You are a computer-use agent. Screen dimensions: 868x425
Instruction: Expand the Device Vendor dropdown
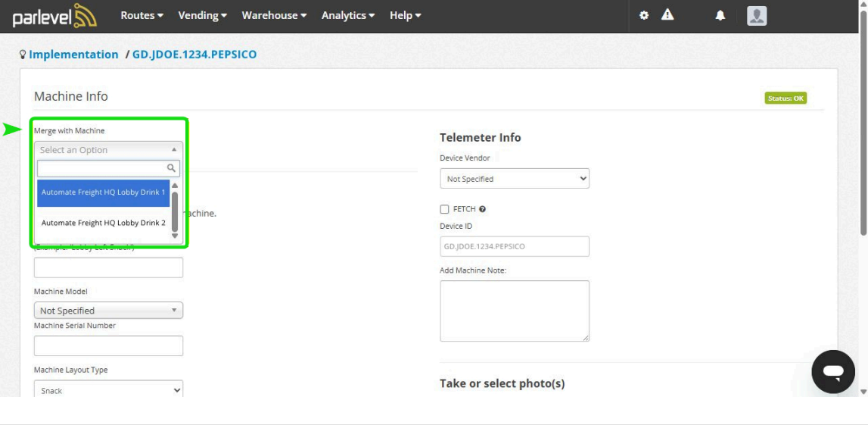pyautogui.click(x=514, y=179)
